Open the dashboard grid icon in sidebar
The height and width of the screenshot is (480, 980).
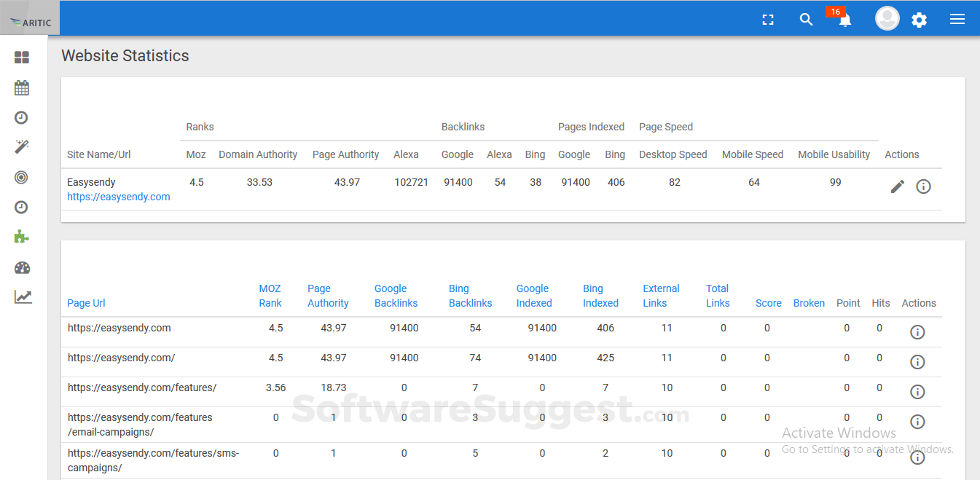tap(22, 58)
